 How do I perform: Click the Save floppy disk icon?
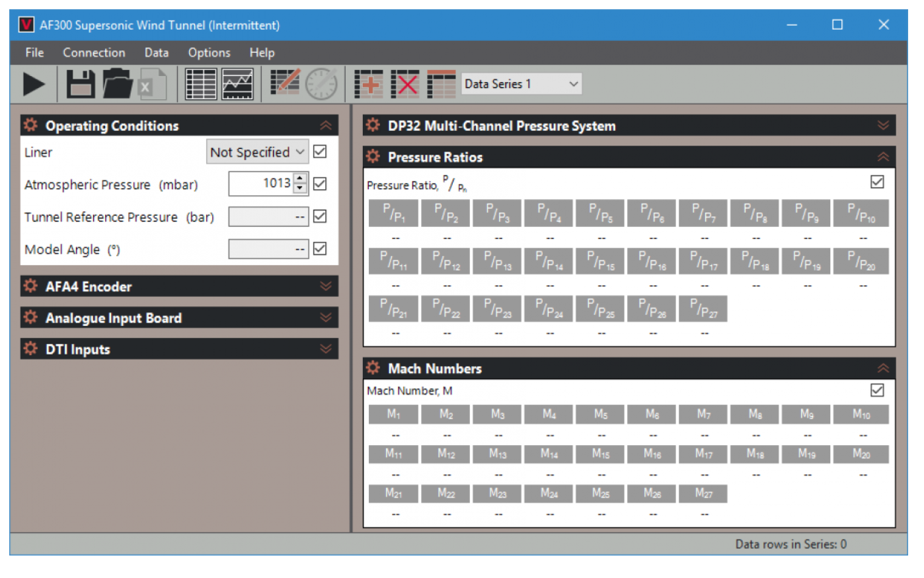(81, 85)
